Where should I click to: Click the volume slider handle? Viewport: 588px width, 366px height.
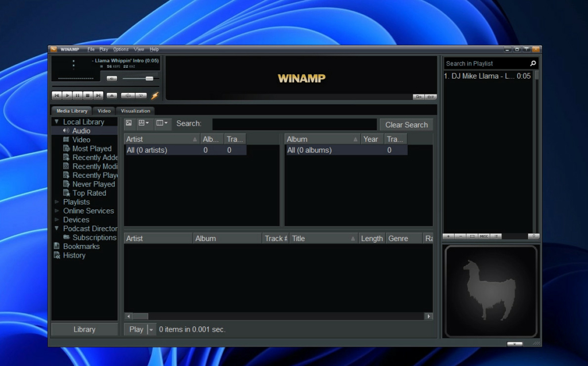coord(149,79)
